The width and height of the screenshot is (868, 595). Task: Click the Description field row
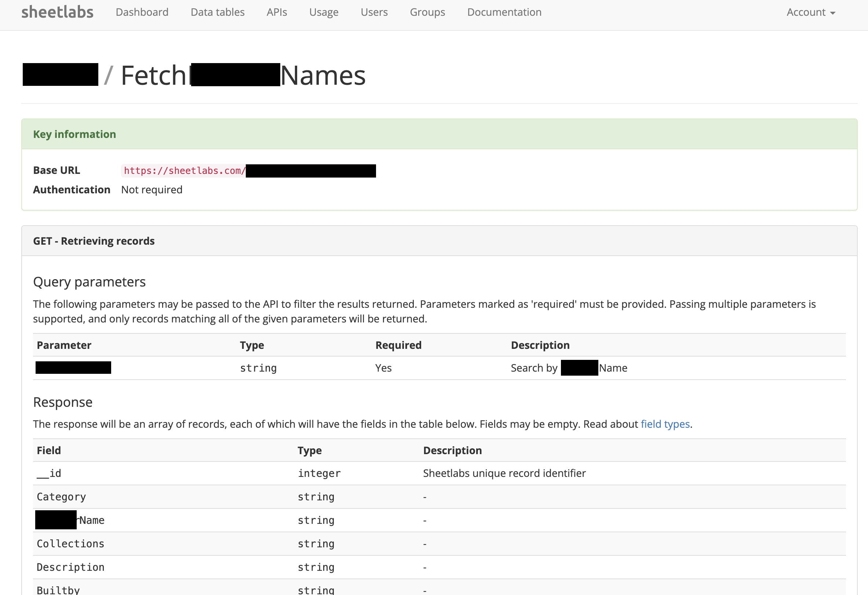click(439, 567)
